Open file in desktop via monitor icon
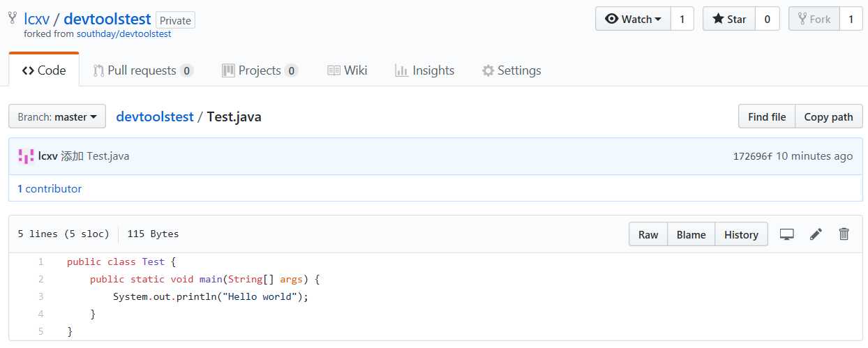This screenshot has width=868, height=348. (x=787, y=234)
